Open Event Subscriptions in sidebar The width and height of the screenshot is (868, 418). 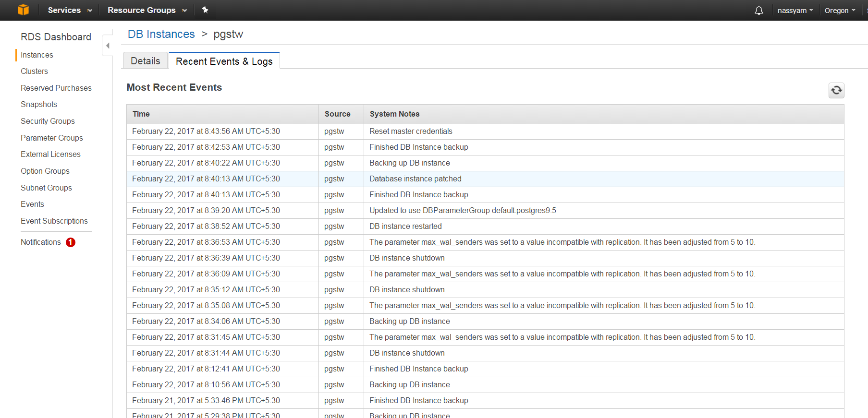[54, 221]
